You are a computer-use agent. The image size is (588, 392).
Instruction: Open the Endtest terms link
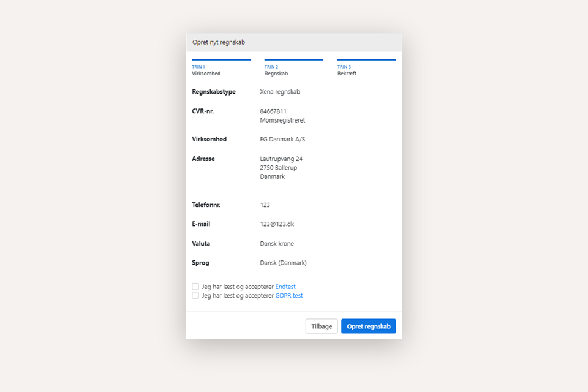[x=285, y=287]
